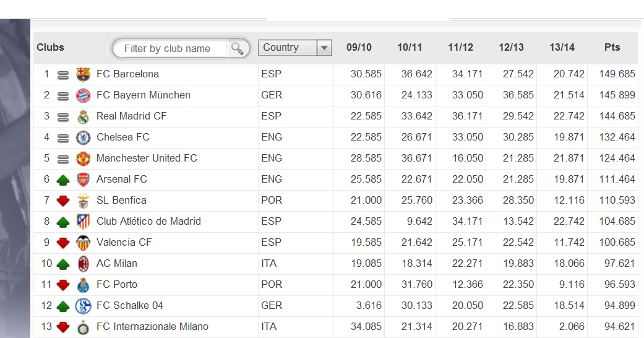Click unchanged-rank icon beside FC Bayern München
The height and width of the screenshot is (338, 644).
tap(63, 96)
